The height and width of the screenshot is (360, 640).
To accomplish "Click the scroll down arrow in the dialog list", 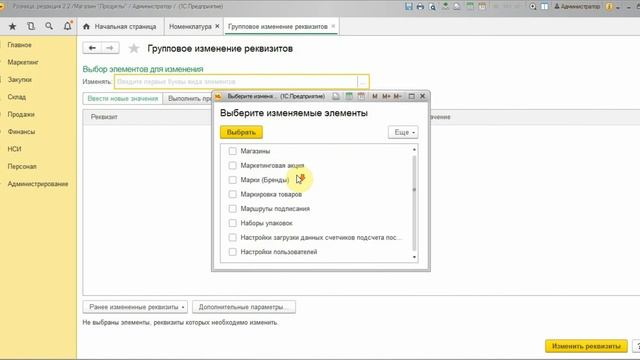I will pyautogui.click(x=414, y=257).
